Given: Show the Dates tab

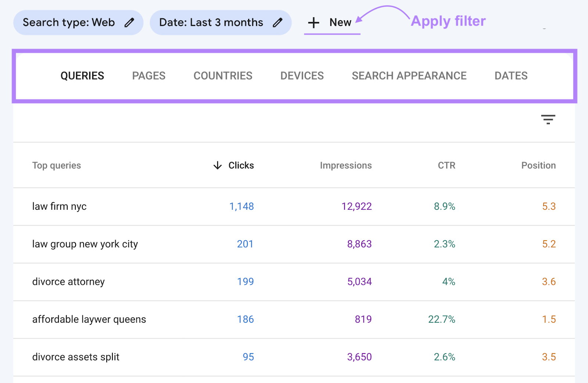Looking at the screenshot, I should click(511, 76).
